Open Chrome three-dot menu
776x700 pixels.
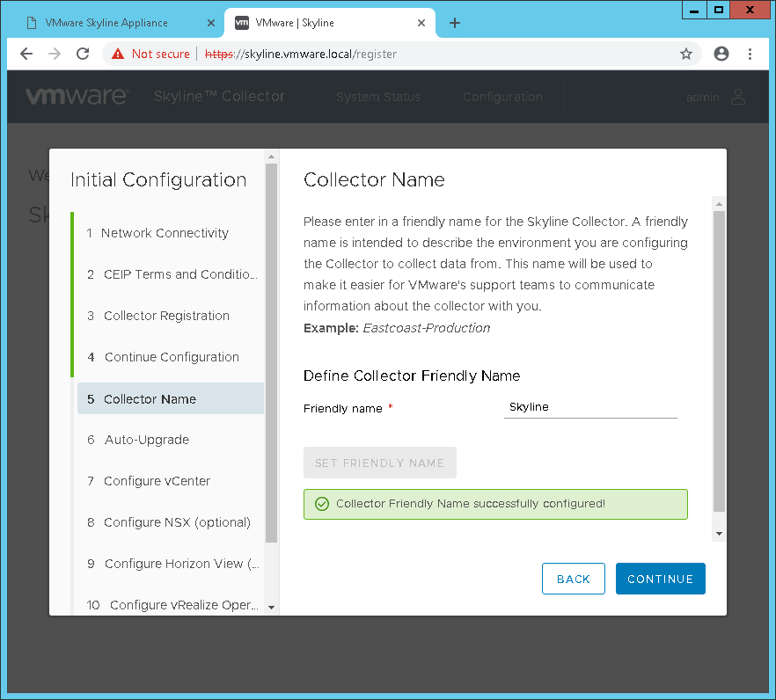coord(750,54)
